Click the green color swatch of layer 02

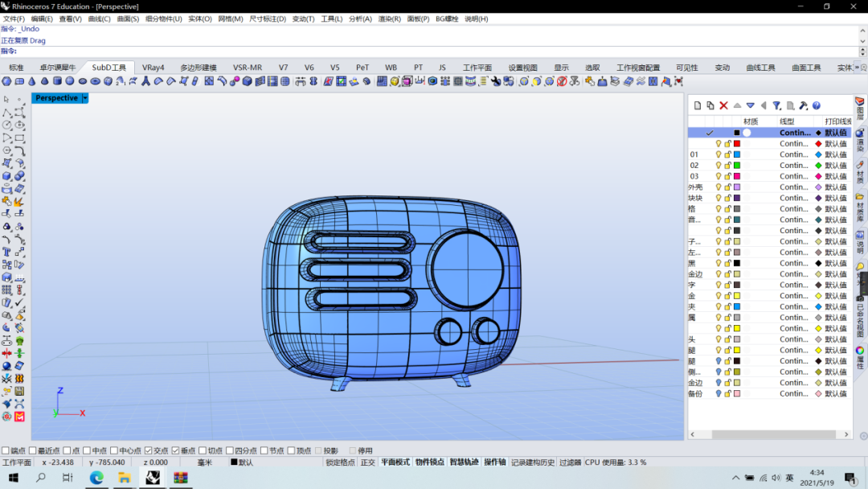737,165
